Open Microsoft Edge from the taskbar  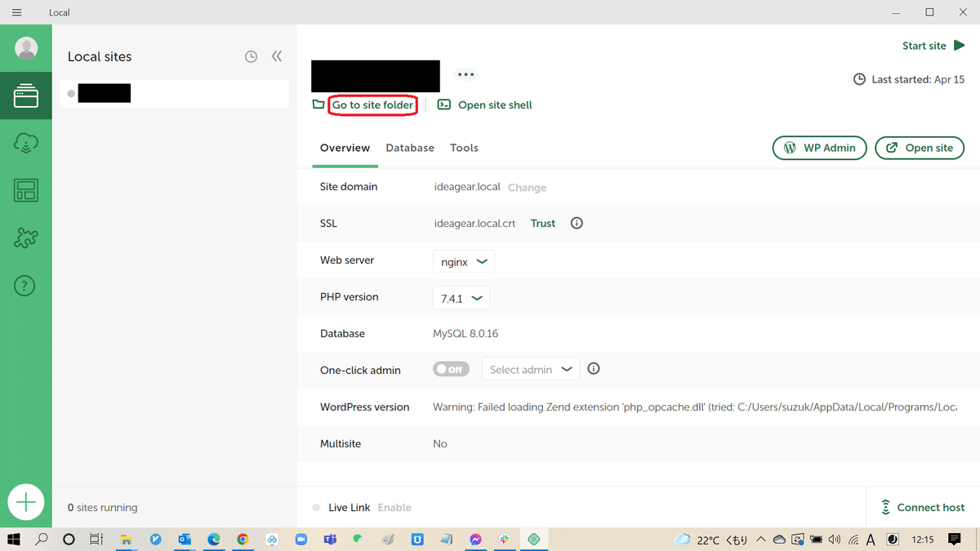(x=214, y=539)
